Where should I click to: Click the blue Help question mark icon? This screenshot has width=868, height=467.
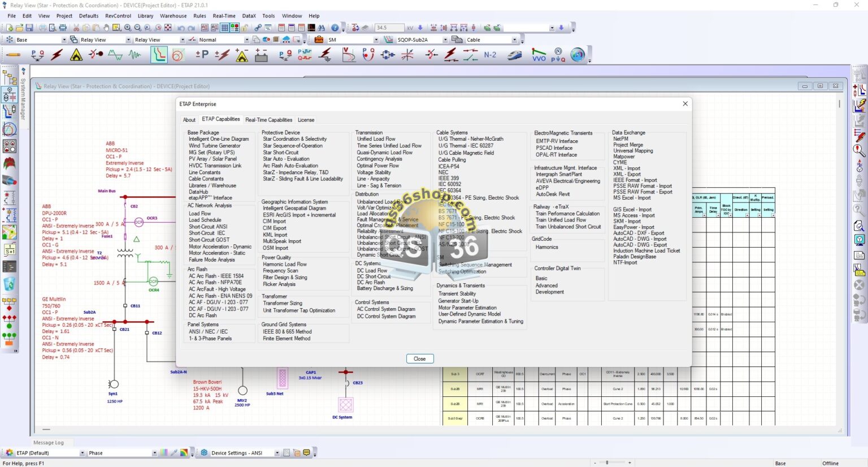tap(335, 28)
